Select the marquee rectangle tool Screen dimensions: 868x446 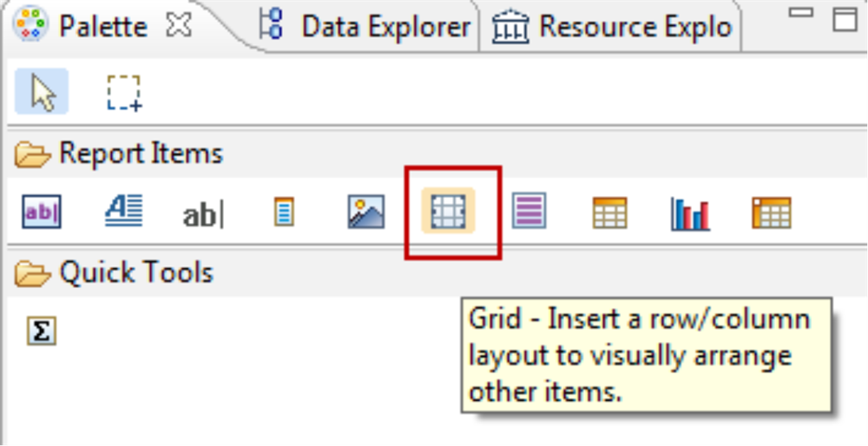tap(124, 92)
